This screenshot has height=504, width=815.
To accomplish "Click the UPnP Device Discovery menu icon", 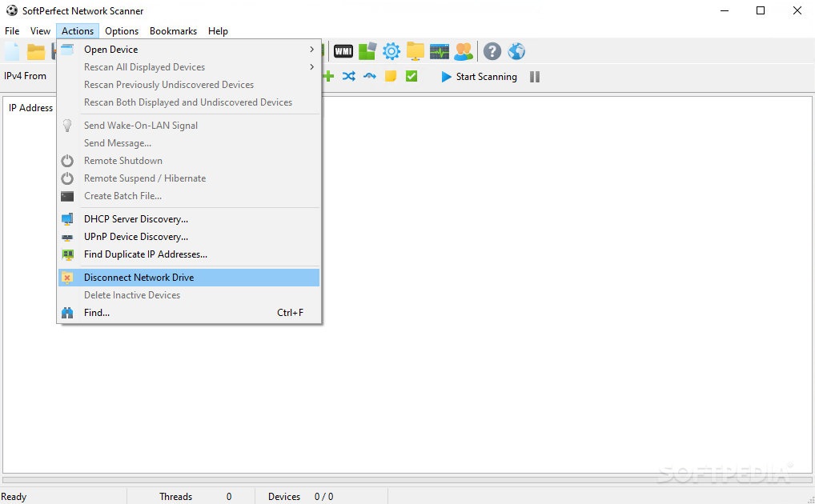I will [67, 238].
